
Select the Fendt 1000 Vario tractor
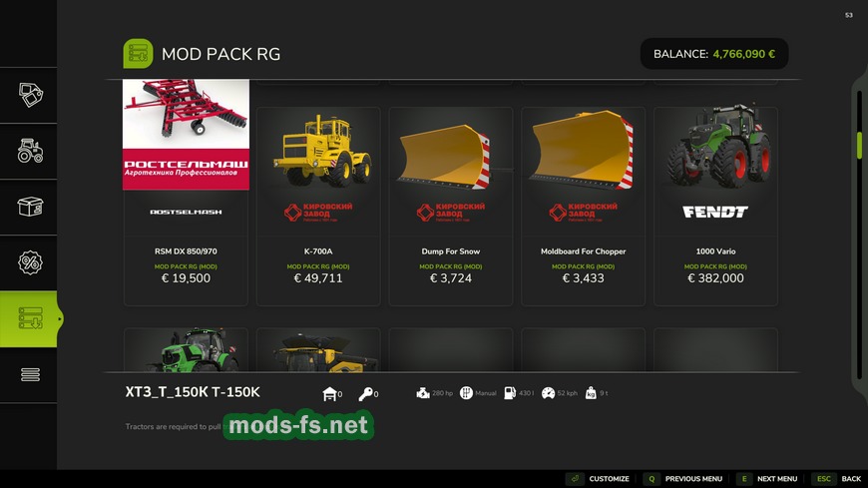tap(715, 206)
